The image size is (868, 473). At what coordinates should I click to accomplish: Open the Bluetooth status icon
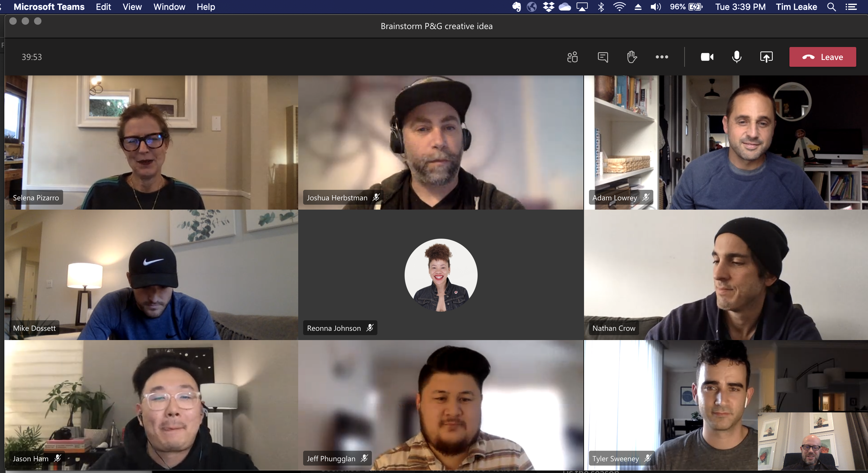600,7
